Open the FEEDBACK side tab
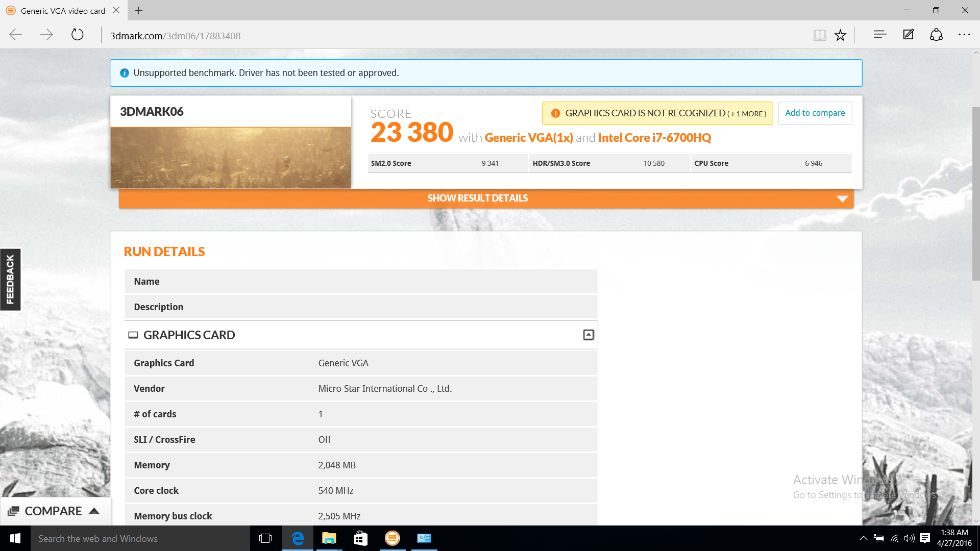The height and width of the screenshot is (551, 980). (10, 279)
